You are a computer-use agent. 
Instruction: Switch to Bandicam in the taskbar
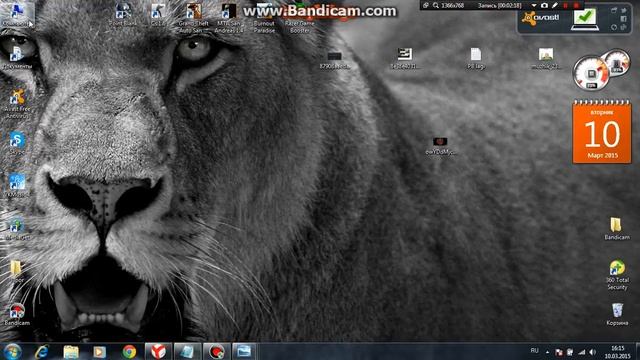click(216, 351)
